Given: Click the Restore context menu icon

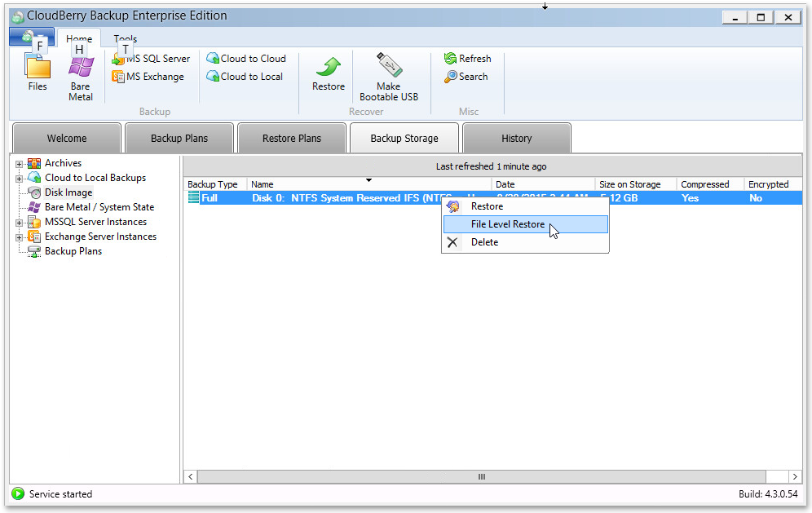Looking at the screenshot, I should pyautogui.click(x=452, y=207).
